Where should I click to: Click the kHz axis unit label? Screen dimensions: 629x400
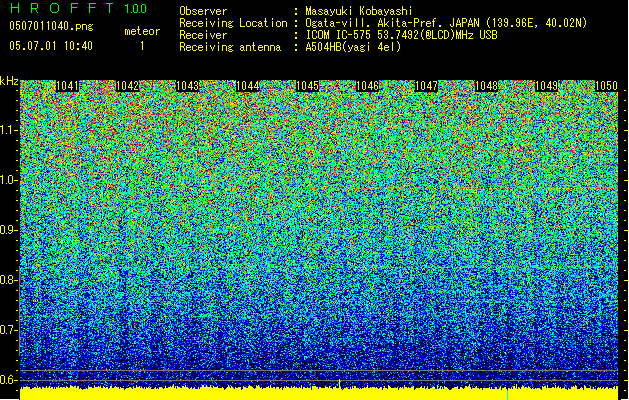(9, 81)
